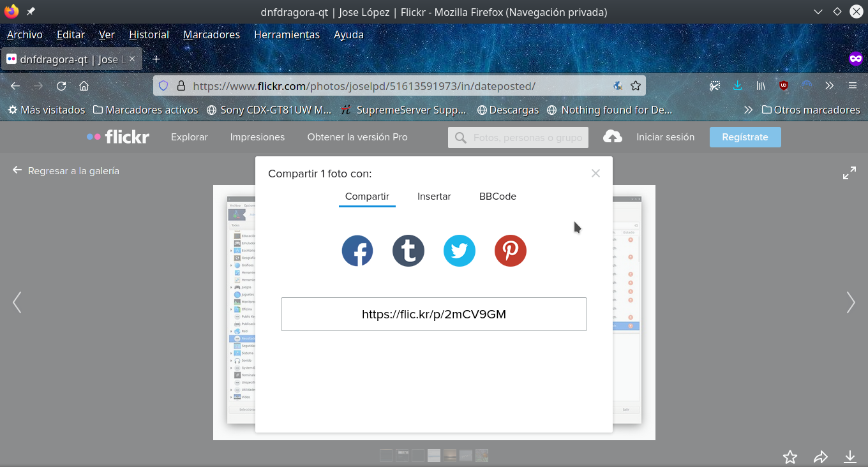Open a new browser tab

tap(156, 59)
